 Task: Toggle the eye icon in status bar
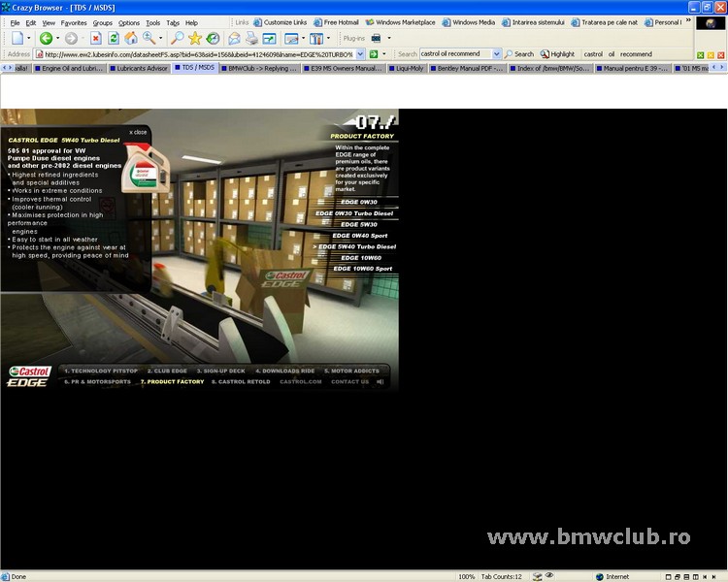(x=549, y=575)
